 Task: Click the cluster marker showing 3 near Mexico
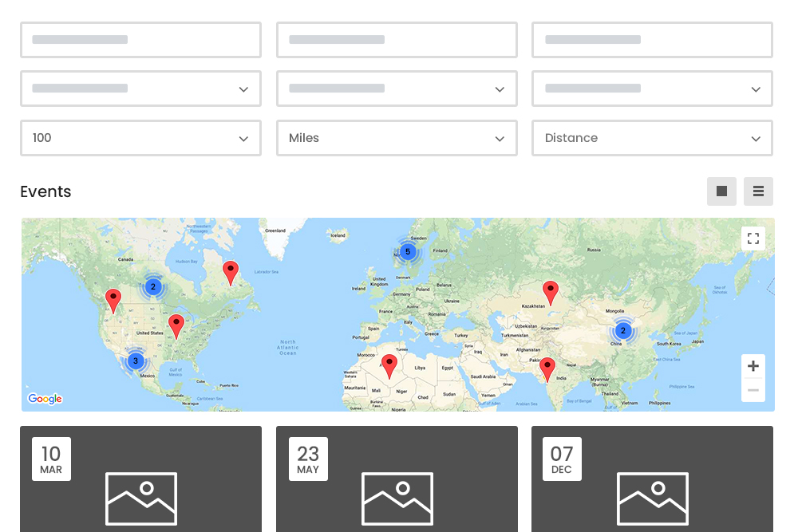click(136, 361)
